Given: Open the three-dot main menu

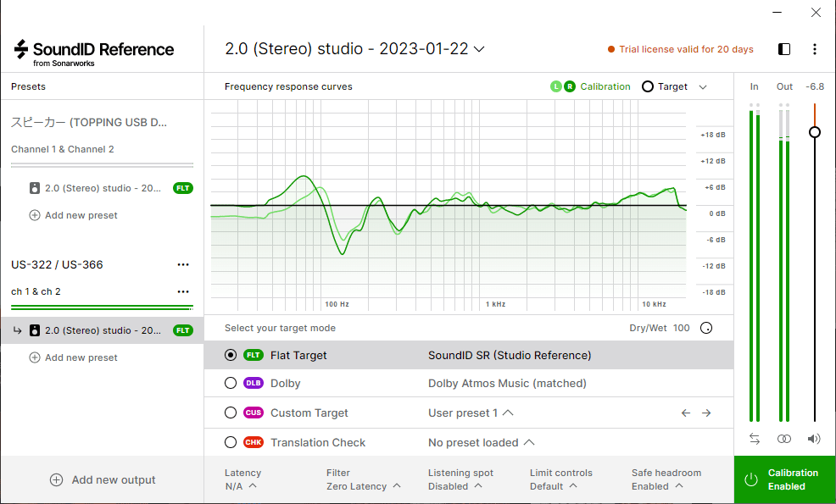Looking at the screenshot, I should click(x=815, y=49).
